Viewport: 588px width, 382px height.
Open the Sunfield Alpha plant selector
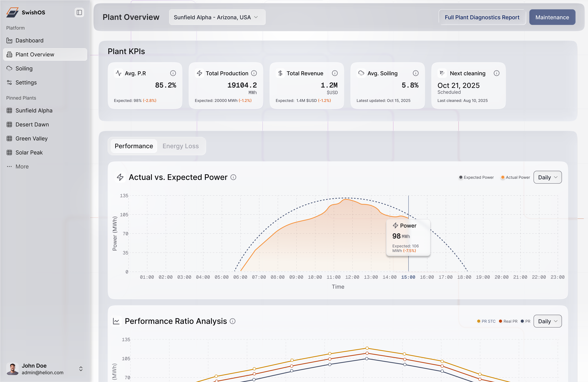(x=217, y=17)
